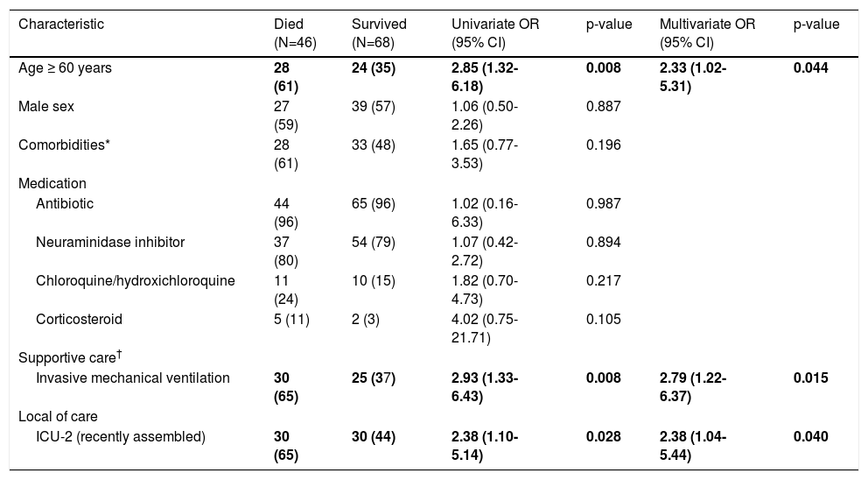Select the Antibiotic row label
This screenshot has height=480, width=868.
pyautogui.click(x=65, y=203)
